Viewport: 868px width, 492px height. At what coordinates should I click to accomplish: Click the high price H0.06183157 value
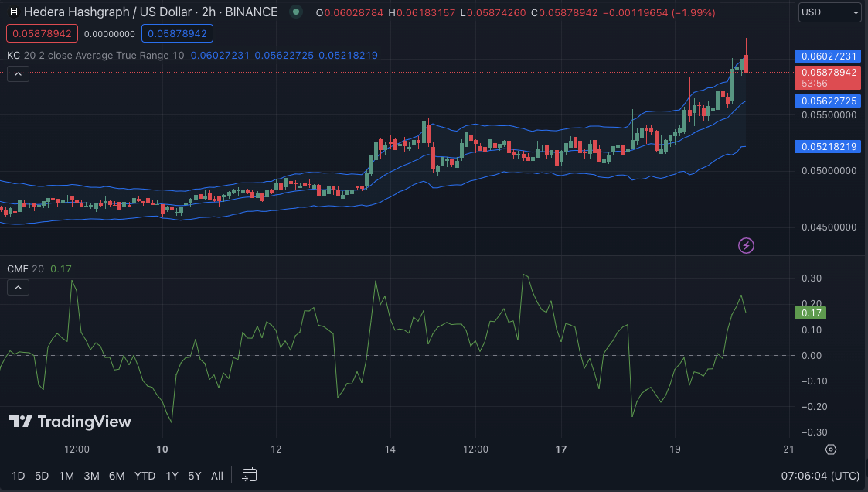pos(422,12)
